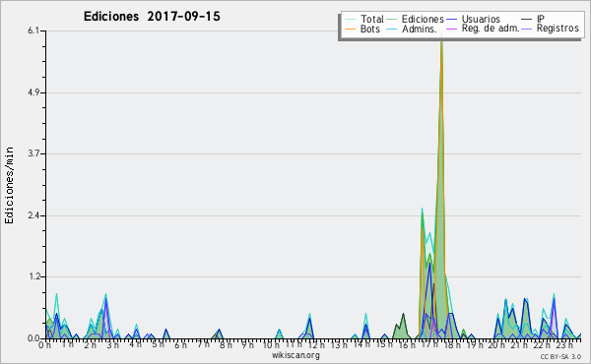Click the Reg. de adm. magenta legend line
Screen dimensions: 591x364
(x=451, y=29)
